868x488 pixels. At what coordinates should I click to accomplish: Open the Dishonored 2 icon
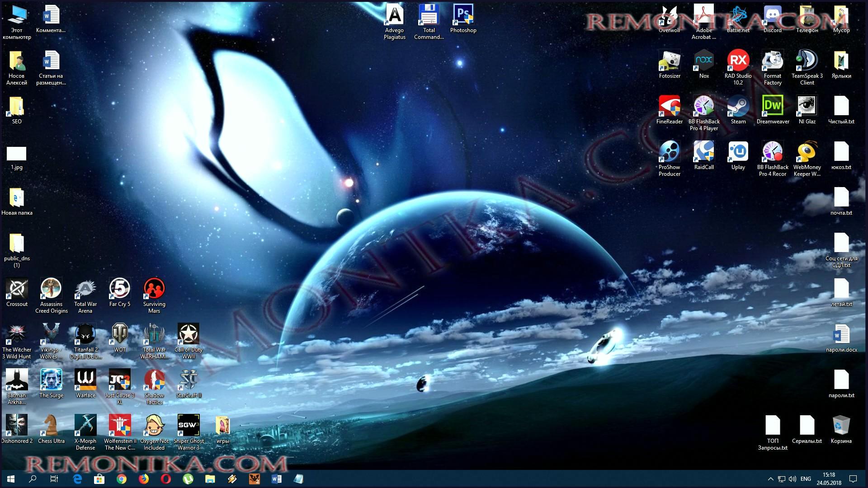click(17, 429)
